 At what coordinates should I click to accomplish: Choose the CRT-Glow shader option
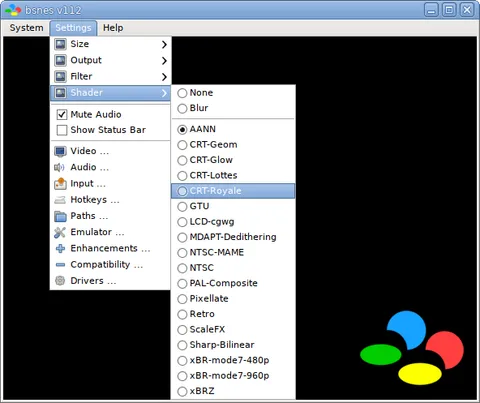click(233, 160)
